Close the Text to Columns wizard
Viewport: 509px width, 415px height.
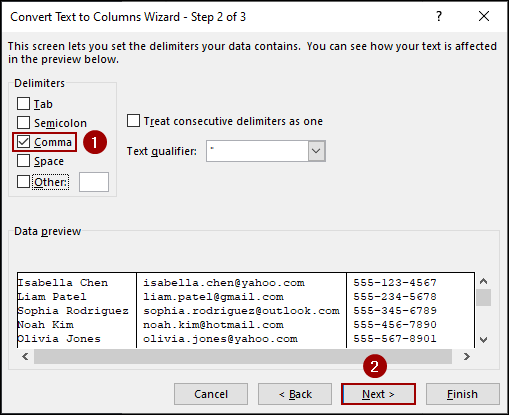[484, 16]
